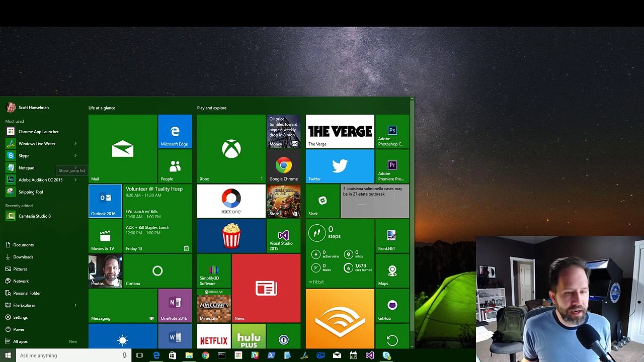
Task: Open the Simplify3D Software tile
Action: tap(214, 270)
